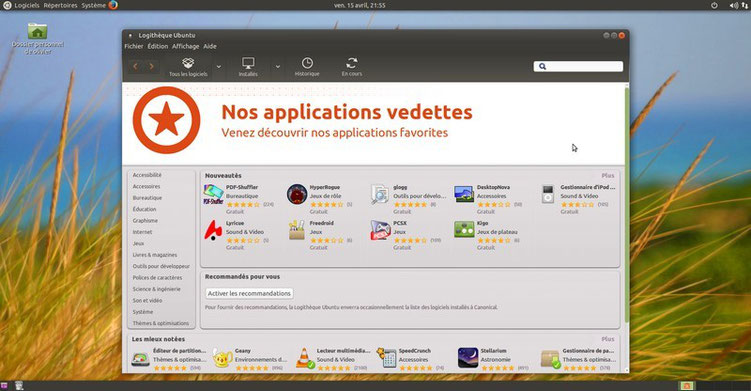
Task: Click Plus link in Les mieux notées
Action: coord(608,339)
